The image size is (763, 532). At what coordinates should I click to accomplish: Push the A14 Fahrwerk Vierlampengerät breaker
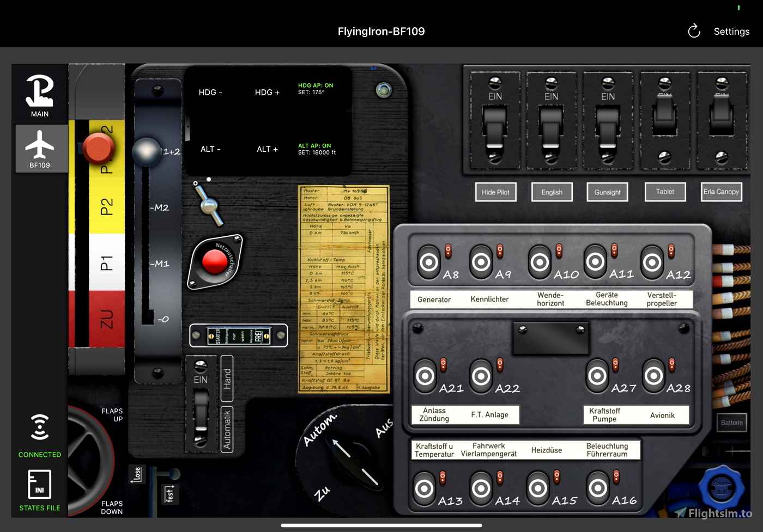coord(481,488)
